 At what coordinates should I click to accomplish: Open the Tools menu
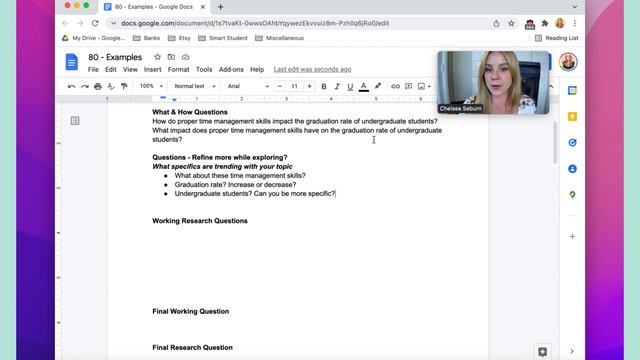coord(204,69)
